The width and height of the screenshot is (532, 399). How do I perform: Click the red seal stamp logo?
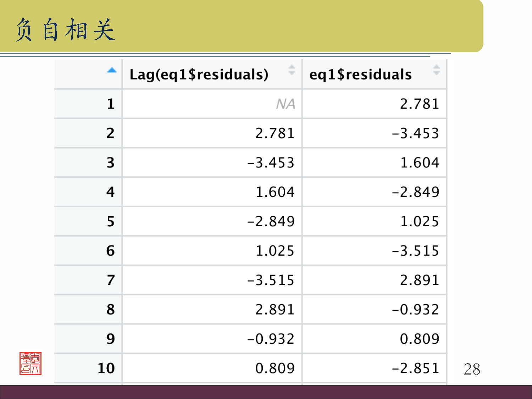31,363
